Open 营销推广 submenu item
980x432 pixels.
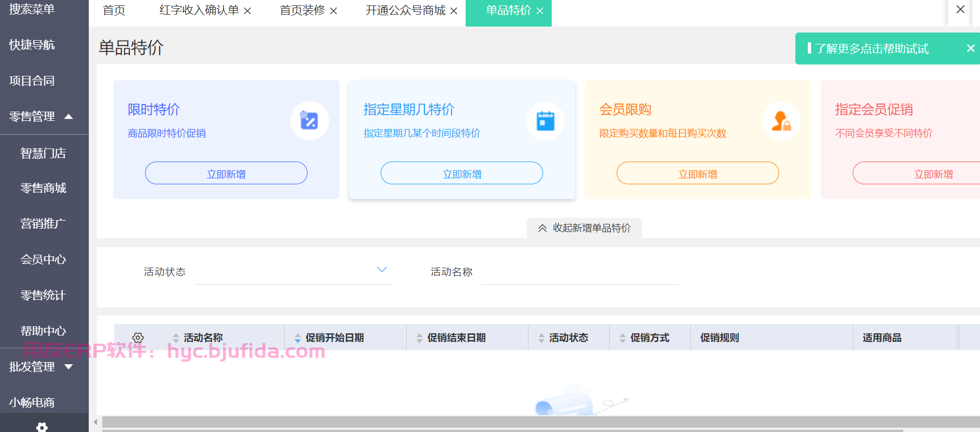pyautogui.click(x=43, y=223)
